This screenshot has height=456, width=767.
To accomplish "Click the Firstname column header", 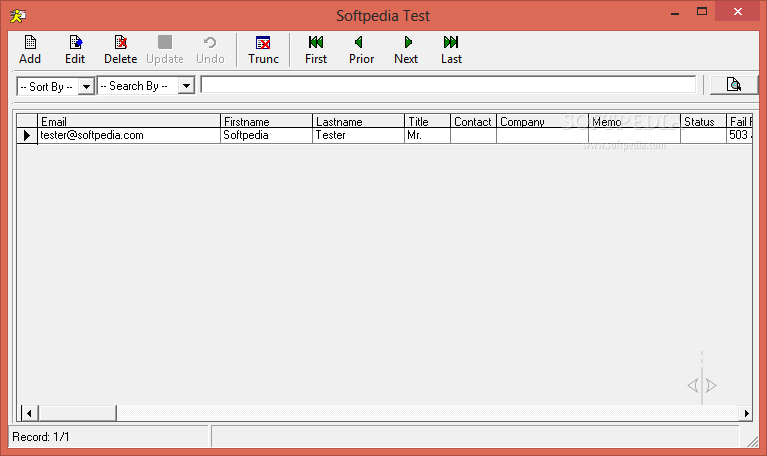I will [x=266, y=121].
